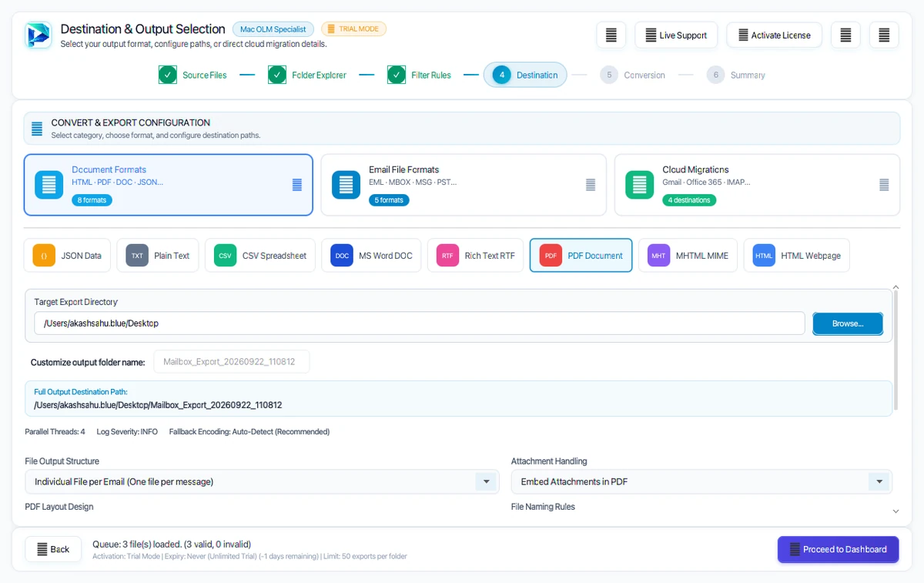
Task: Click the "Log Severity: INFO" text
Action: [x=127, y=432]
